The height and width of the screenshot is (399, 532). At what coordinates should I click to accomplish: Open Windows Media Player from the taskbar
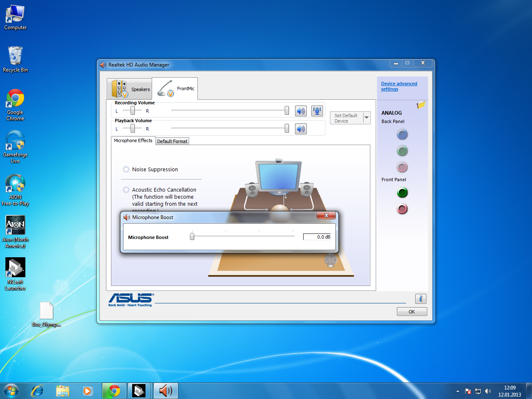point(88,391)
